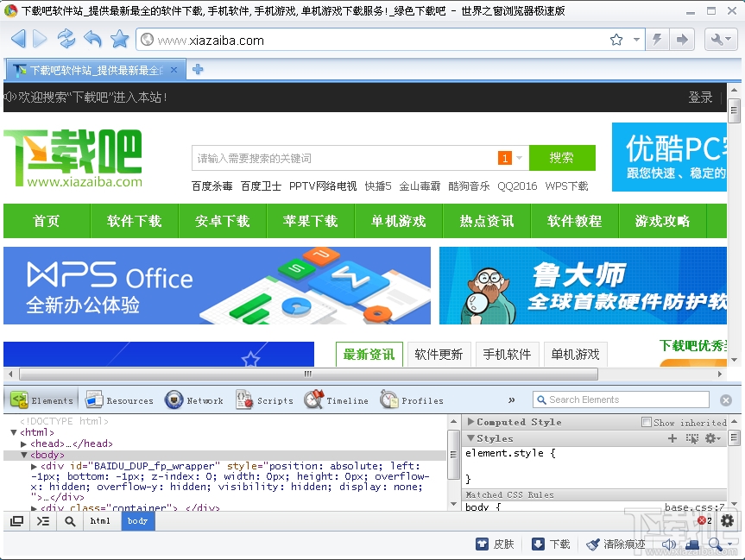Image resolution: width=745 pixels, height=560 pixels.
Task: Open the Scripts devtools panel
Action: point(264,400)
